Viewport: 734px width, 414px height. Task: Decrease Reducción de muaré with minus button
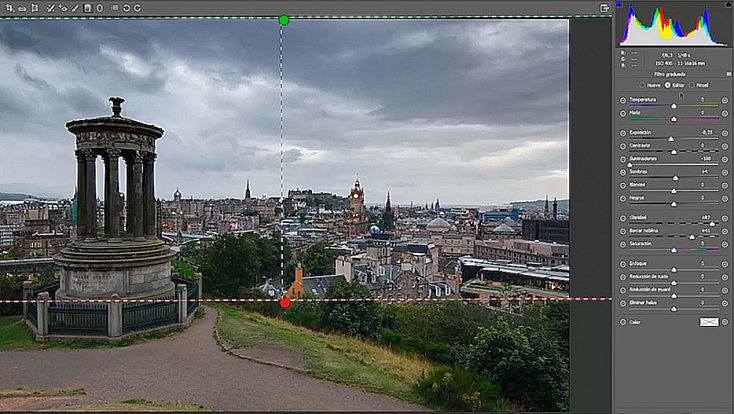pos(623,290)
